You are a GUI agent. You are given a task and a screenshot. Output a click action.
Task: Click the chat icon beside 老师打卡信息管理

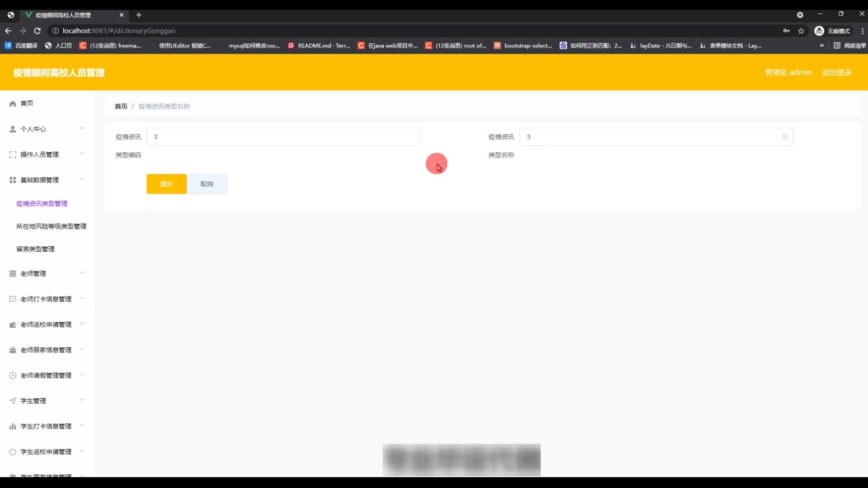click(13, 299)
